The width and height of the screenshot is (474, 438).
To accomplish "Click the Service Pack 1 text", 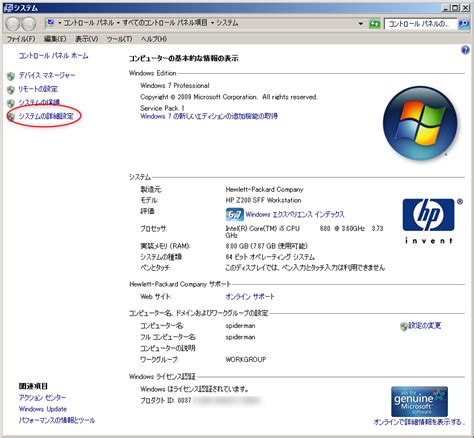I will [162, 108].
